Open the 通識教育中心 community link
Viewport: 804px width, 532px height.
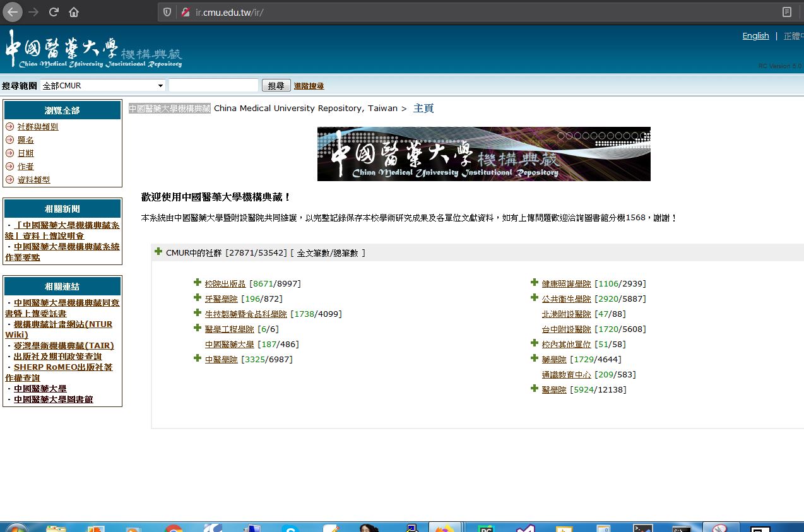click(x=567, y=375)
